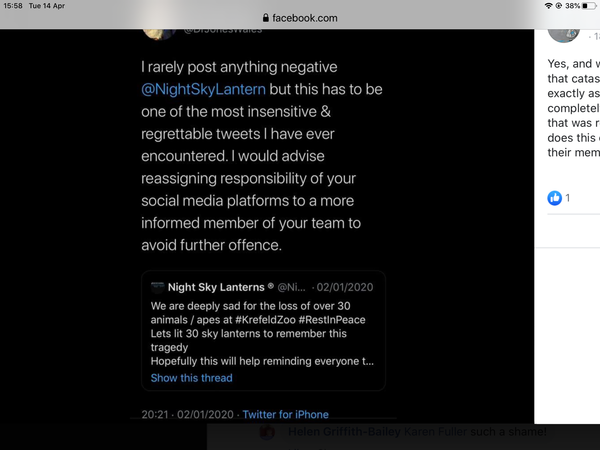Click the tagged name Karen Fuller

click(435, 432)
